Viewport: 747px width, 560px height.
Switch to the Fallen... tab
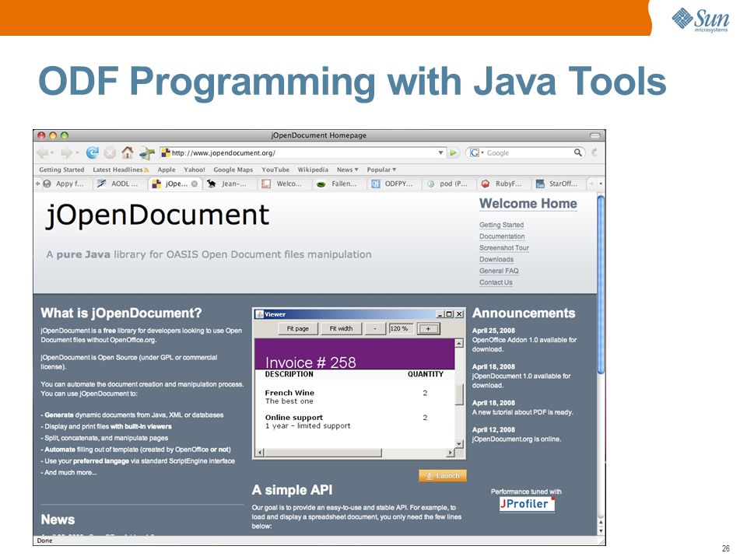339,184
